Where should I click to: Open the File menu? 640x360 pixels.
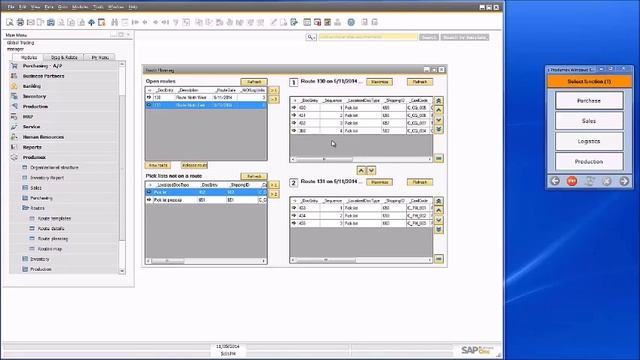tap(11, 7)
